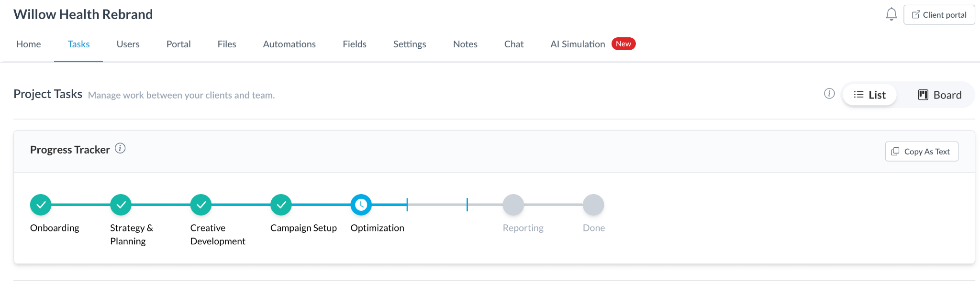Click the Done step circle

coord(593,205)
